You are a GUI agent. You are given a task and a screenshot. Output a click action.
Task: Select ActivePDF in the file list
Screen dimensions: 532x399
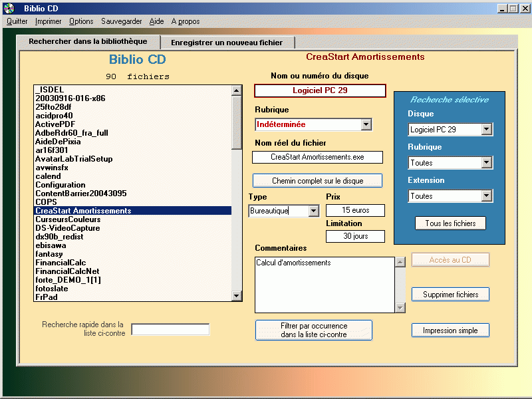[132, 124]
